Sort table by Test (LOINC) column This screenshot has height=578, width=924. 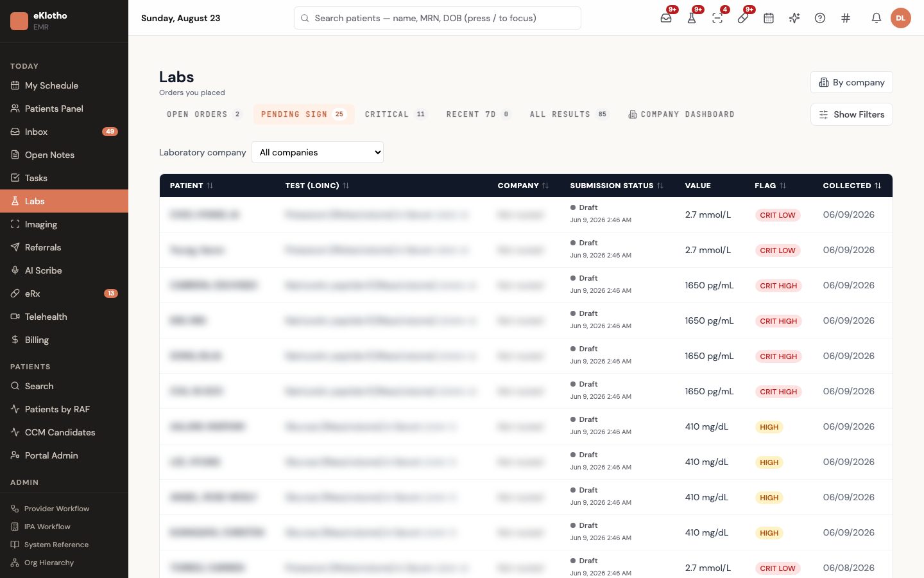tap(317, 186)
